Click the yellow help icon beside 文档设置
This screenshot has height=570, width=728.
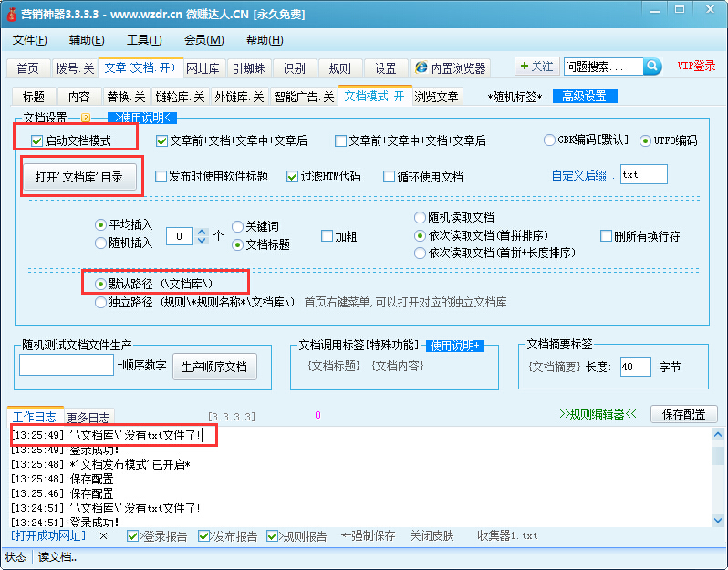tap(86, 118)
